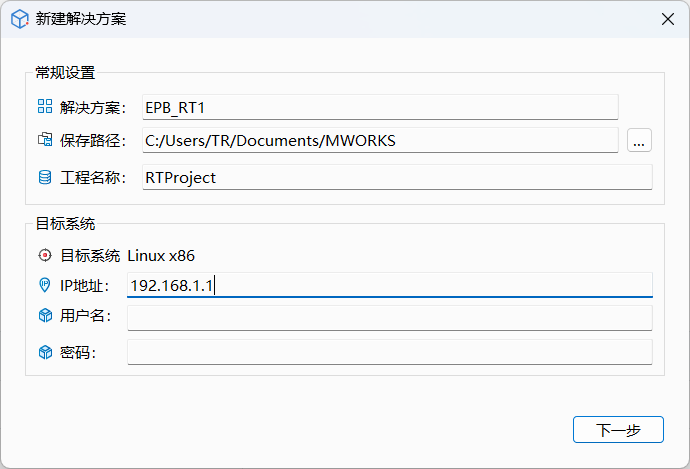Click the grid icon beside 解决方案
Screen dimensions: 690x469
pyautogui.click(x=44, y=107)
